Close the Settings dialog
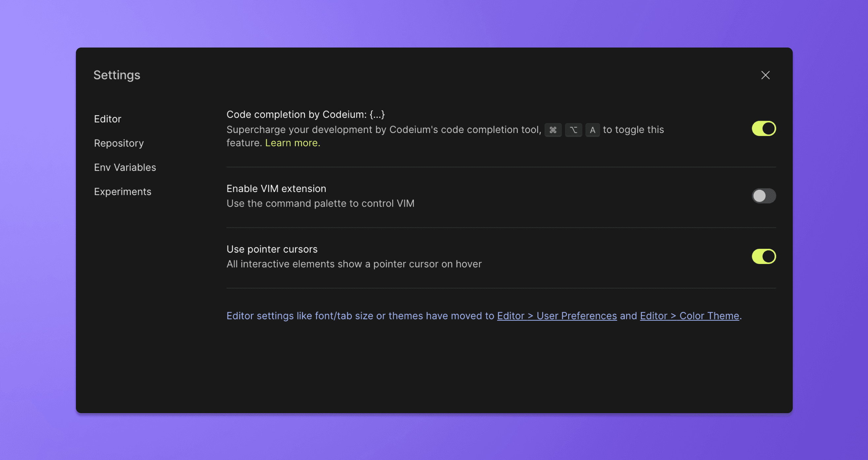The width and height of the screenshot is (868, 460). point(765,75)
